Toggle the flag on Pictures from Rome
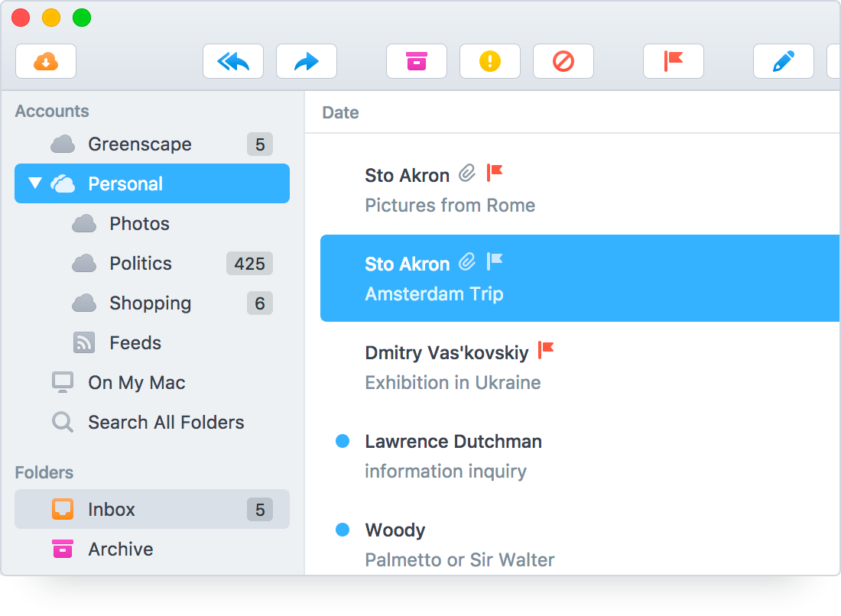This screenshot has width=841, height=616. coord(495,173)
